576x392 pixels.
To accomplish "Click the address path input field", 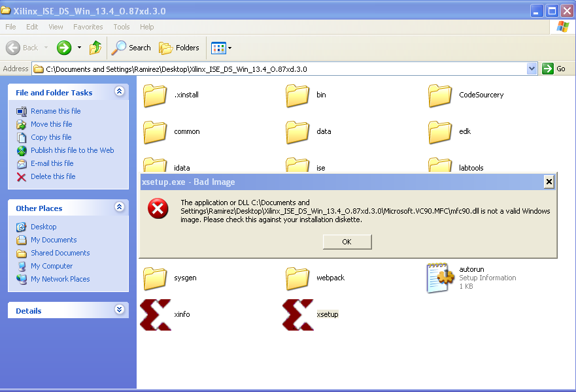I will (x=280, y=69).
